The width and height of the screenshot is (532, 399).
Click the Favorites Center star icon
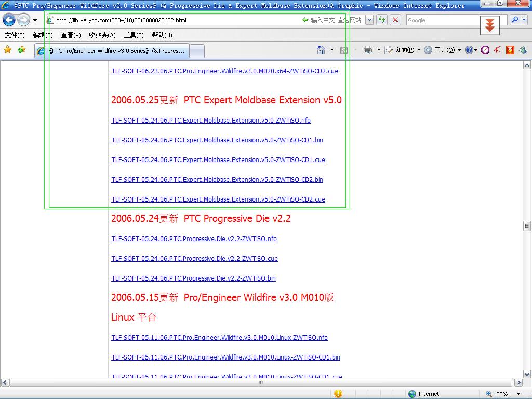point(7,50)
